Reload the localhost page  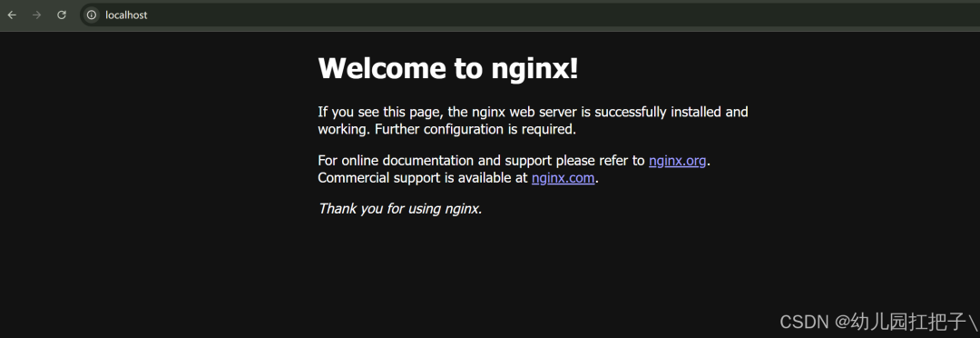click(x=62, y=15)
